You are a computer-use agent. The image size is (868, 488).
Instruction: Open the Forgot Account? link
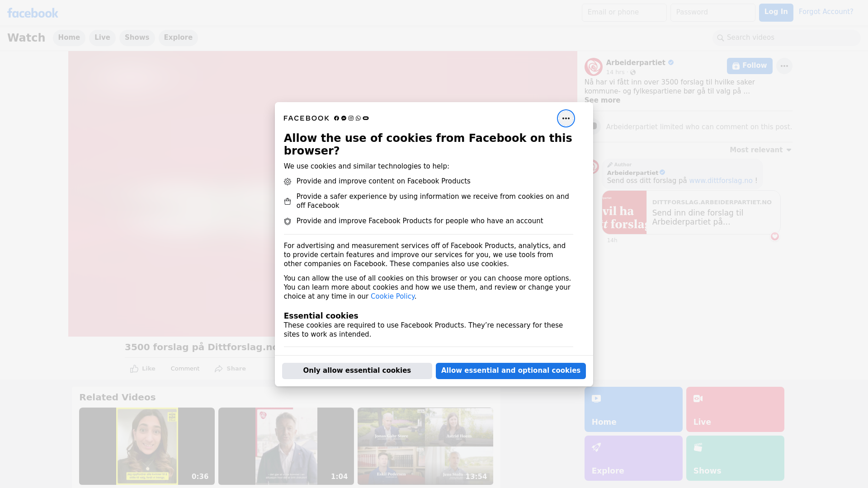826,12
